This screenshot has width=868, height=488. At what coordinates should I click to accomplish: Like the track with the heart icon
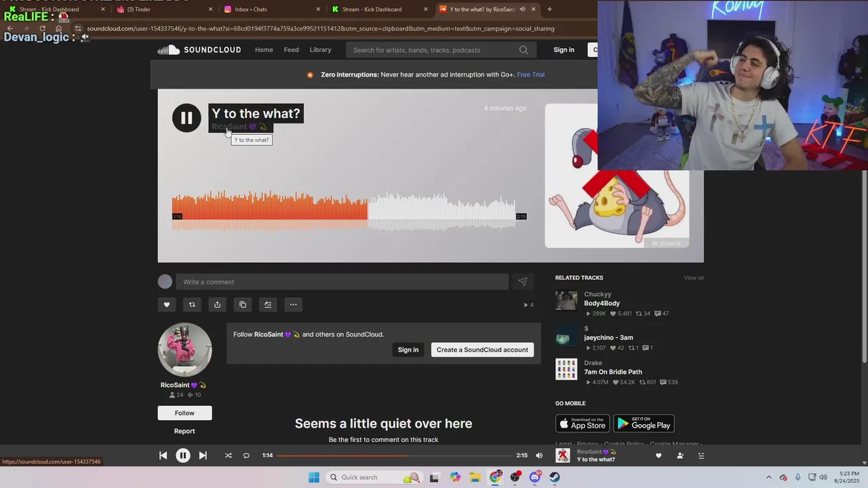tap(167, 304)
